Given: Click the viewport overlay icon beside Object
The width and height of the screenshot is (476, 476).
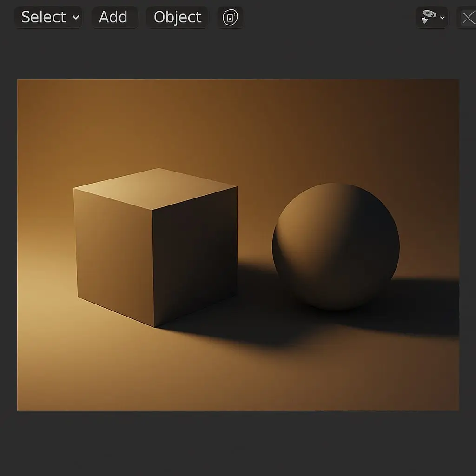Looking at the screenshot, I should (x=231, y=17).
